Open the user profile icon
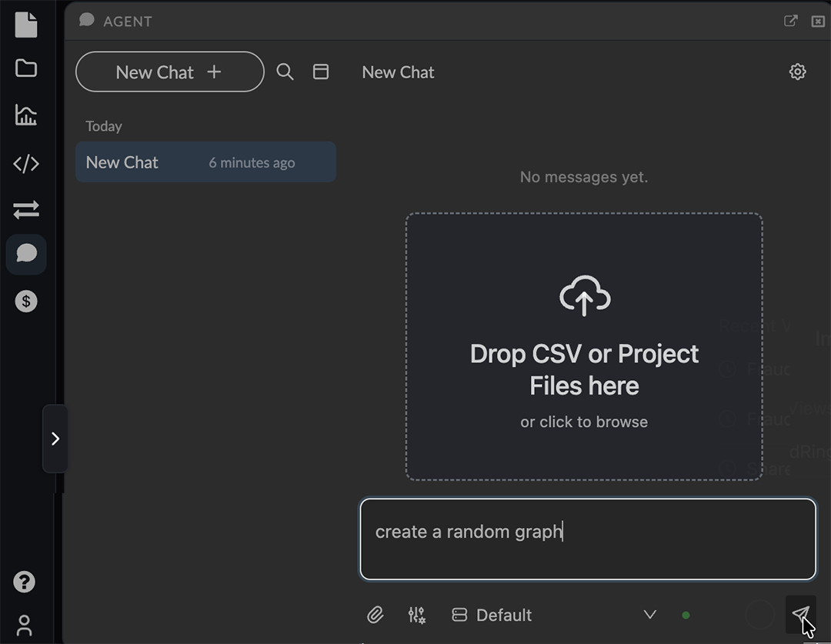The image size is (831, 644). coord(25,626)
